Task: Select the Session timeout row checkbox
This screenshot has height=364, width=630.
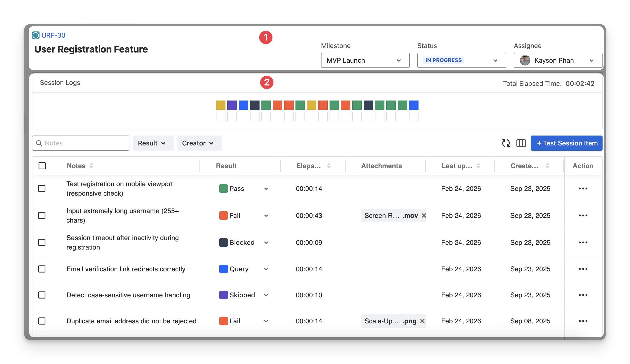Action: (42, 242)
